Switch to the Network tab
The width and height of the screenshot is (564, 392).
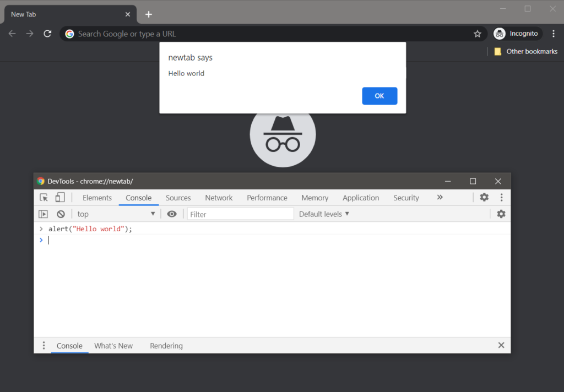[x=219, y=197]
